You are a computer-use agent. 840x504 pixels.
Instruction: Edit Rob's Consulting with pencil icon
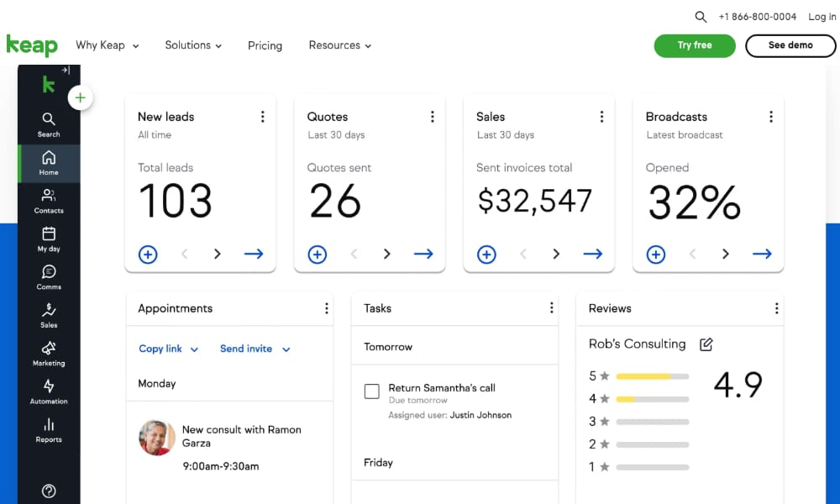click(x=706, y=344)
